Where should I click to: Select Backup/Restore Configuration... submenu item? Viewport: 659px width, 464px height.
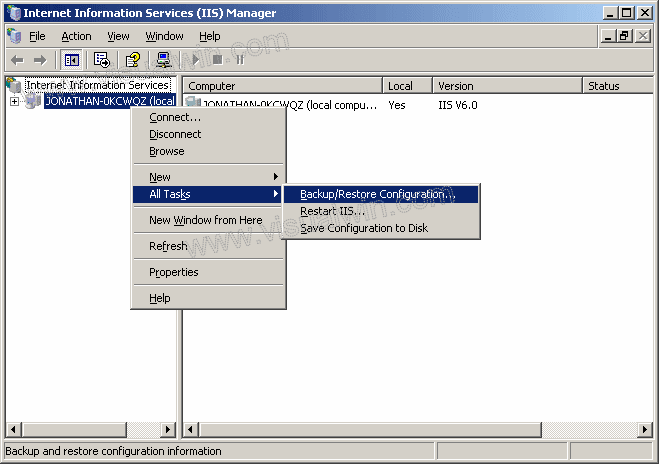click(381, 194)
